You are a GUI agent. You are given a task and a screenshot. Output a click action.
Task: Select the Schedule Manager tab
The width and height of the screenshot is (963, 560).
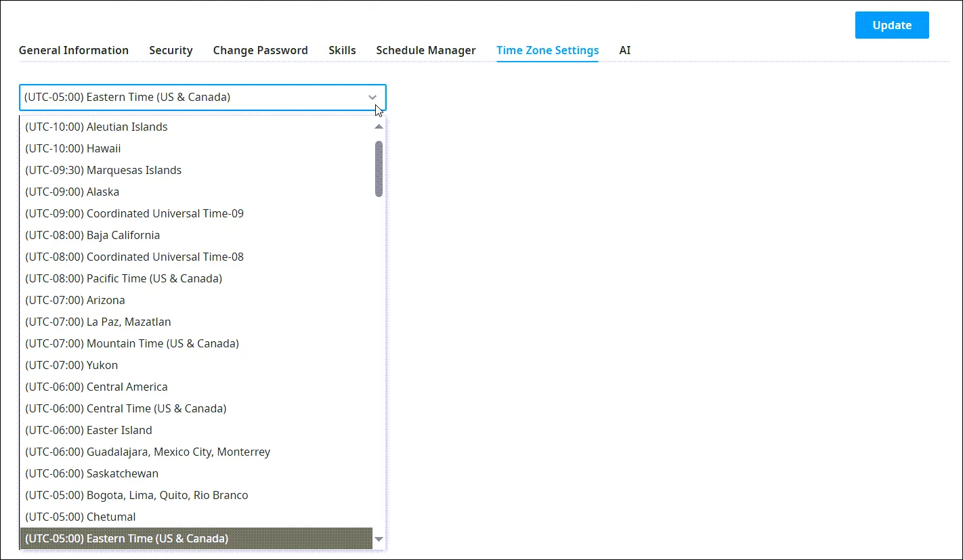pos(426,50)
